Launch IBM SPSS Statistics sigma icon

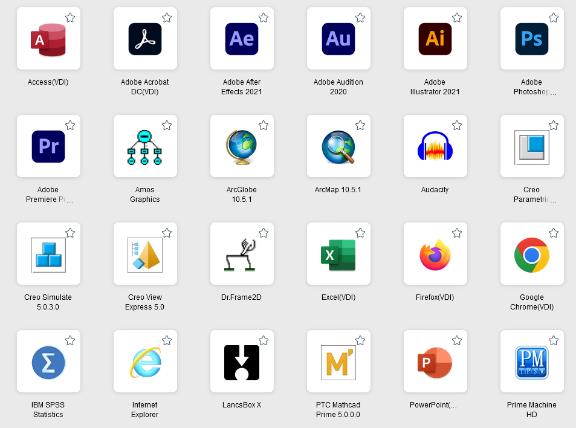tap(48, 363)
